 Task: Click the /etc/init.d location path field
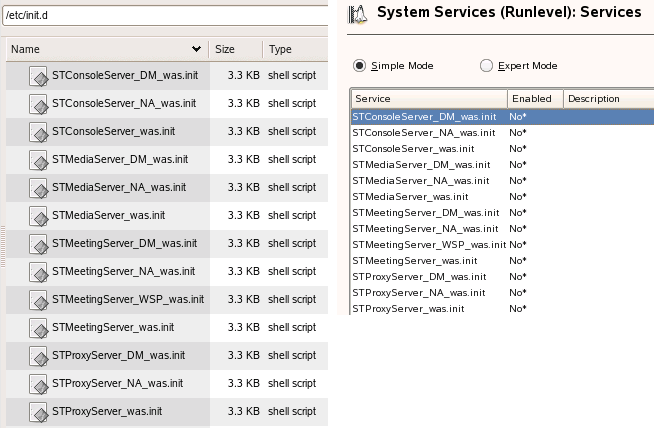pyautogui.click(x=165, y=14)
